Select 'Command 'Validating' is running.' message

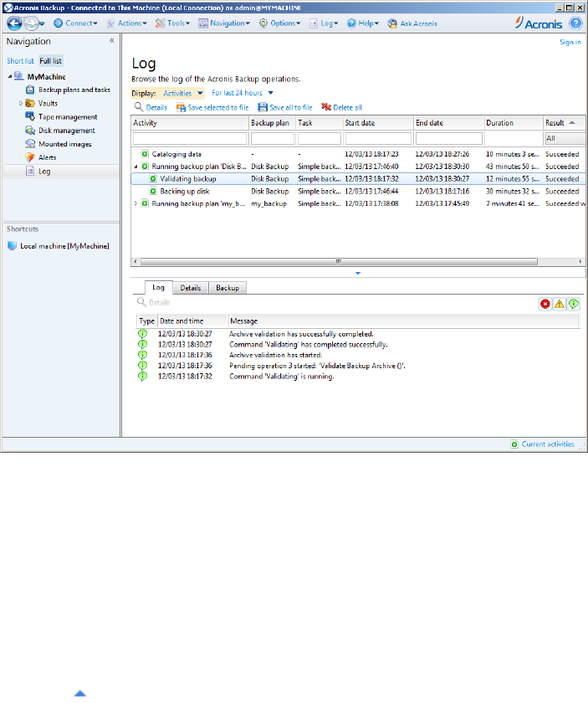(281, 377)
